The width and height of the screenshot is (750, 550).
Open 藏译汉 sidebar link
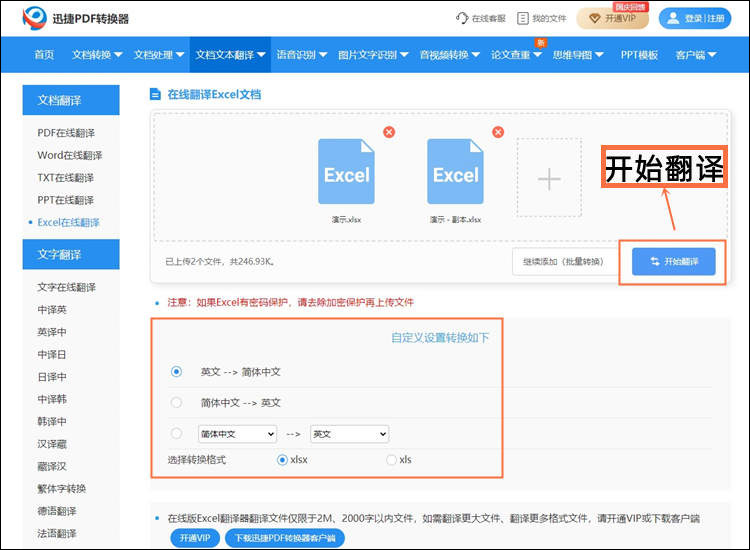(x=52, y=466)
